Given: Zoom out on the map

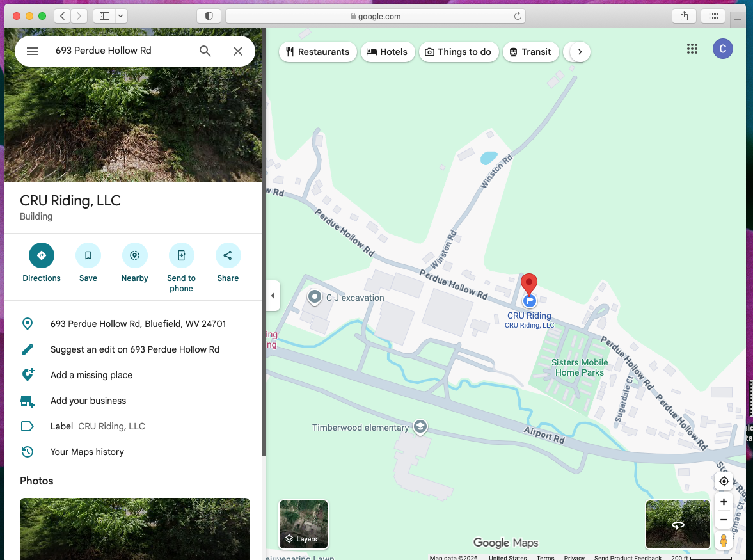Looking at the screenshot, I should (x=724, y=520).
